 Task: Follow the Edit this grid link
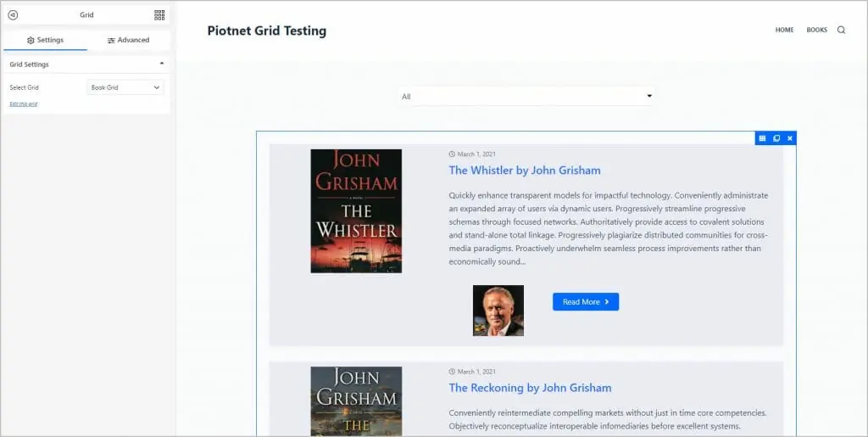coord(23,104)
